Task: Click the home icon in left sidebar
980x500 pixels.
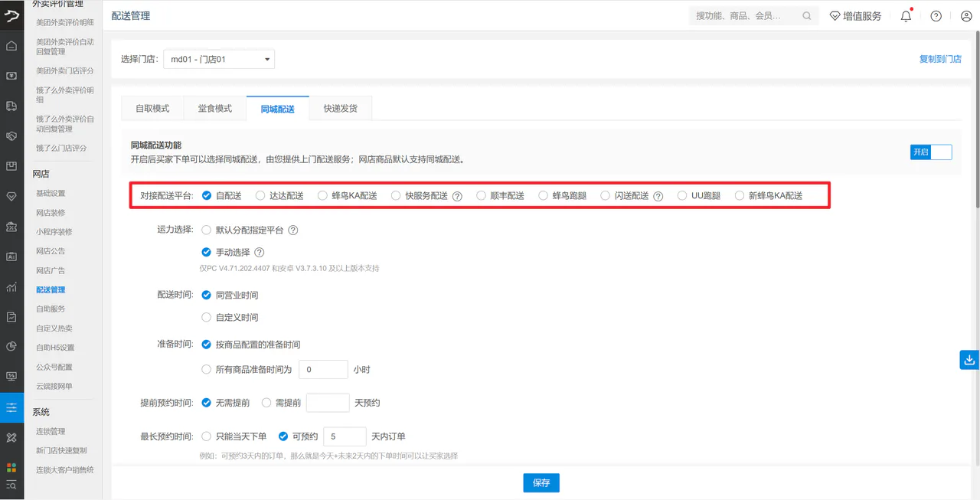Action: [x=11, y=46]
